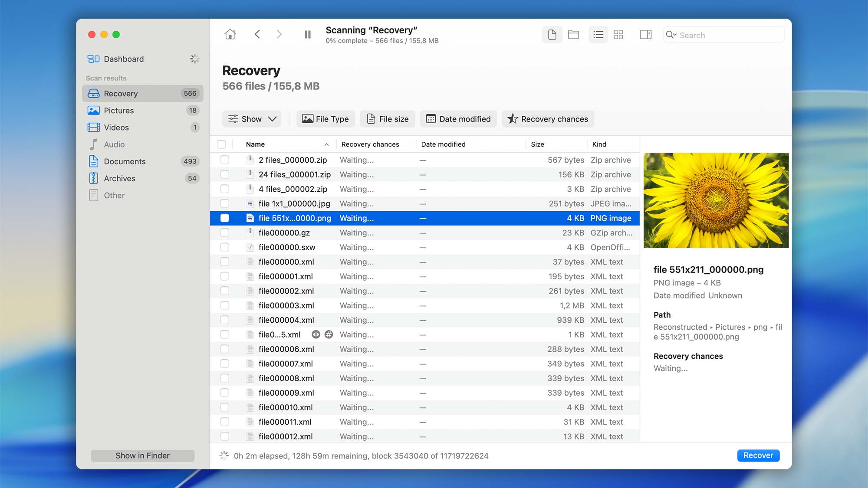Select file000012.xml row
Image resolution: width=868 pixels, height=488 pixels.
click(425, 436)
